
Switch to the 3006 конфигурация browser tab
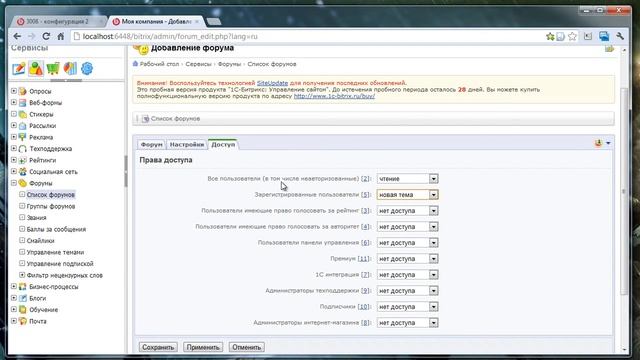(x=58, y=21)
